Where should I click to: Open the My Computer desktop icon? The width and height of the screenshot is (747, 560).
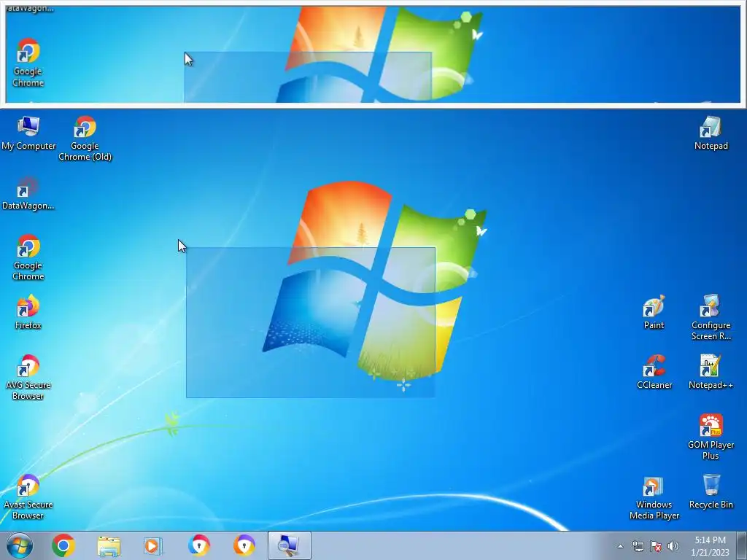click(28, 133)
